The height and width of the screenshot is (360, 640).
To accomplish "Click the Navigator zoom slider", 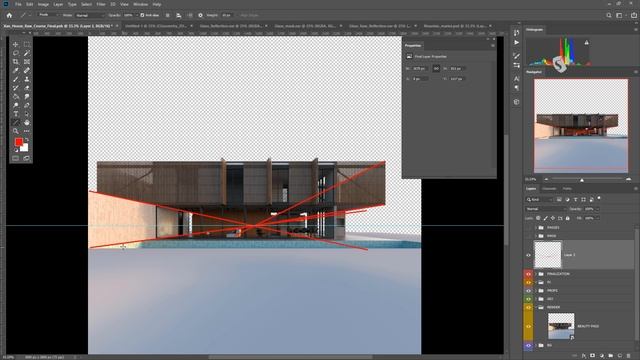I will coord(582,179).
